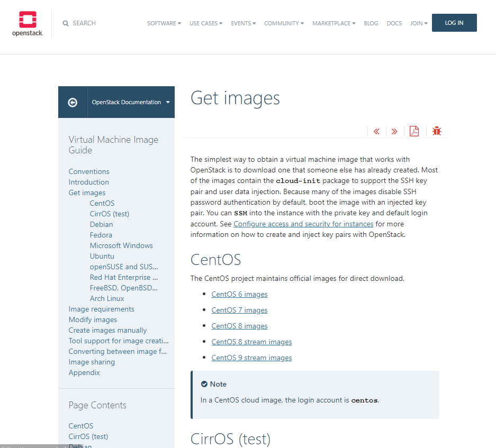Jump to CirrOS (test) in guide tree
The image size is (496, 448).
point(110,214)
